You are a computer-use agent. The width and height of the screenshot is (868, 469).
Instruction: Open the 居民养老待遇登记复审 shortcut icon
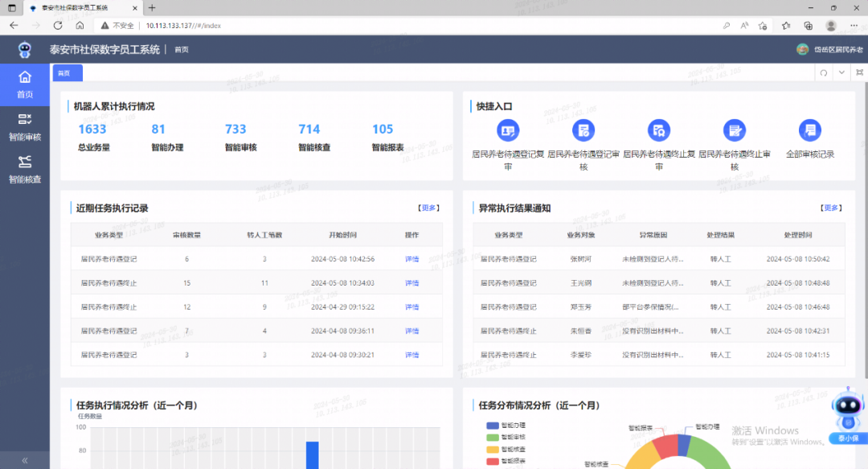pos(508,131)
